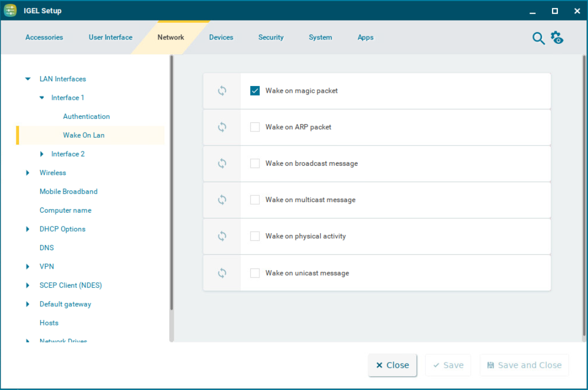Collapse the LAN Interfaces tree node
This screenshot has height=390, width=588.
tap(28, 79)
